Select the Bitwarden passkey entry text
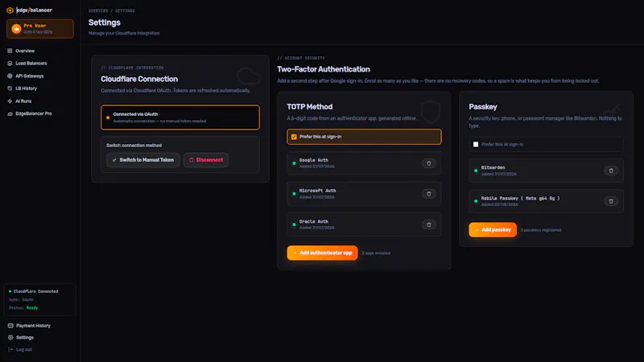This screenshot has width=644, height=362. point(493,167)
